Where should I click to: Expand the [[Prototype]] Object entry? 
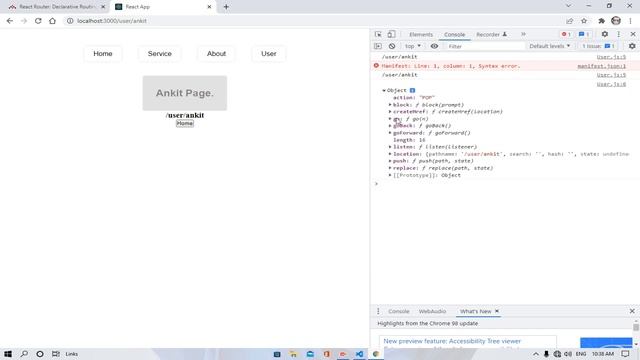point(390,175)
